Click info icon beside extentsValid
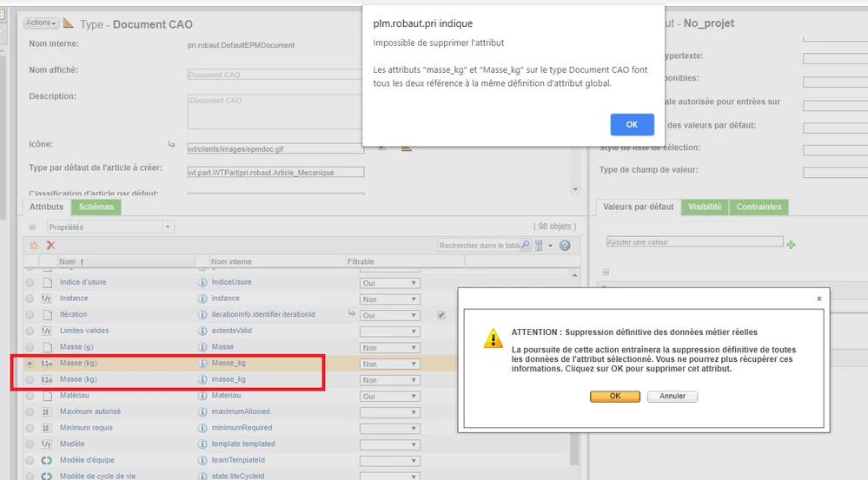 coord(202,332)
